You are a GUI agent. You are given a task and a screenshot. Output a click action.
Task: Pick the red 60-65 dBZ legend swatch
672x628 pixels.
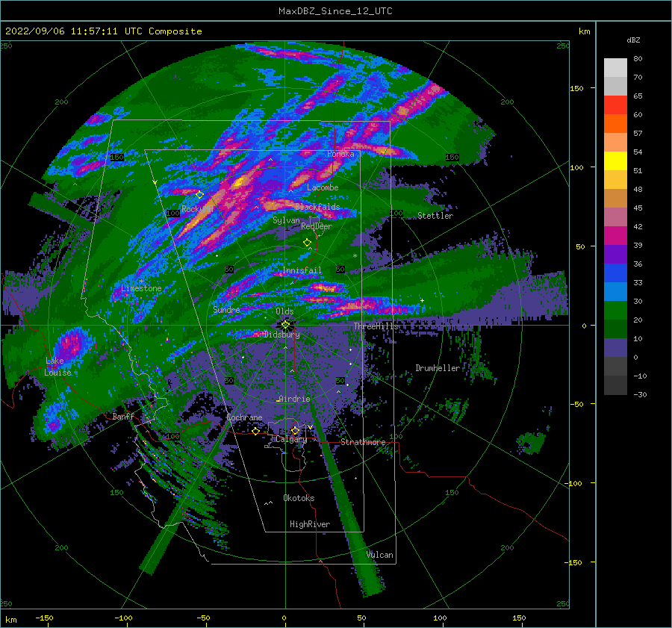615,105
